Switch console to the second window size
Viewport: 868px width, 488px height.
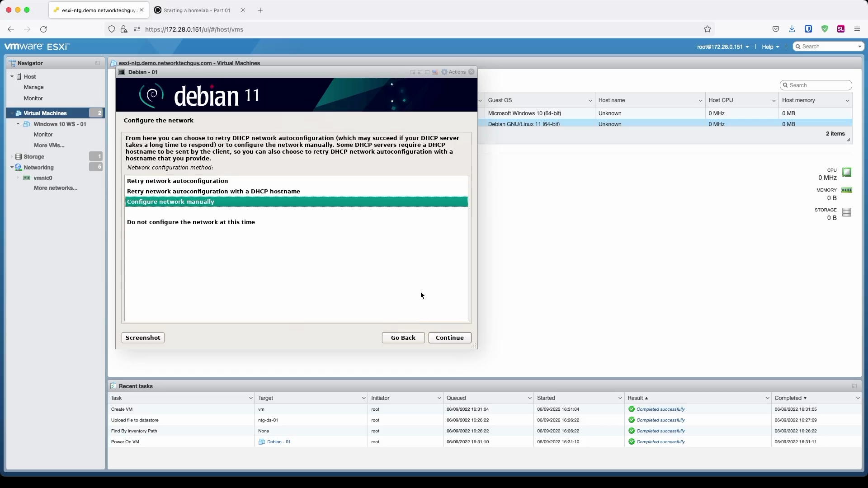pyautogui.click(x=420, y=72)
